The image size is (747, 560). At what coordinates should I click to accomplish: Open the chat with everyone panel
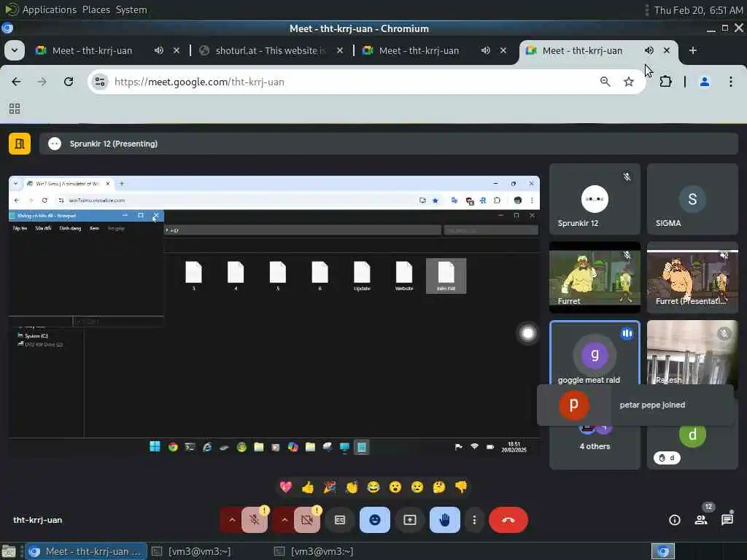[727, 520]
